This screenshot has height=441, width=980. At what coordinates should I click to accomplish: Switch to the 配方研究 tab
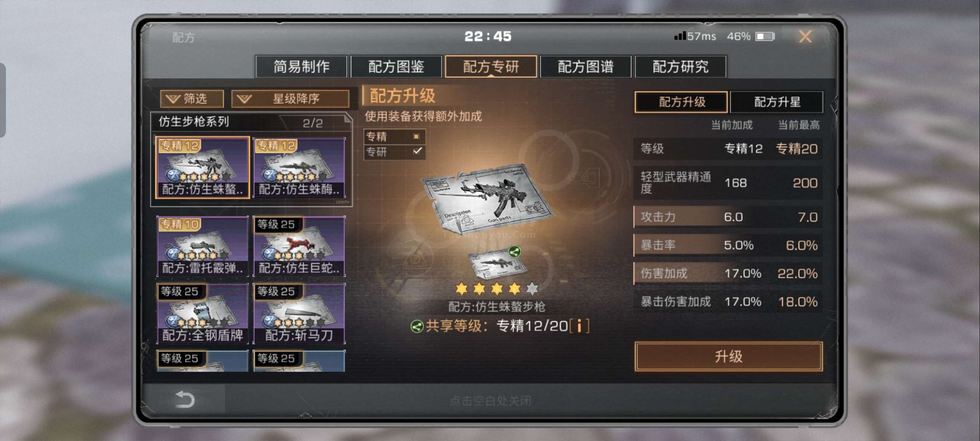click(x=681, y=67)
